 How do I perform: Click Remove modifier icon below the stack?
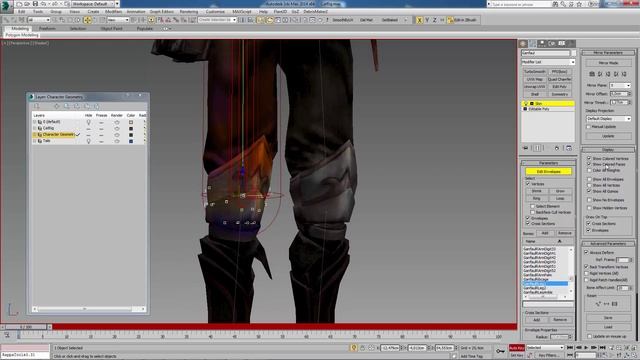[557, 148]
